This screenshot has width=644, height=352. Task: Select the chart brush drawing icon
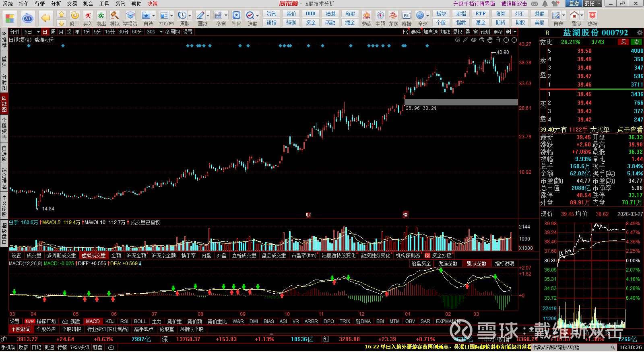point(465,40)
